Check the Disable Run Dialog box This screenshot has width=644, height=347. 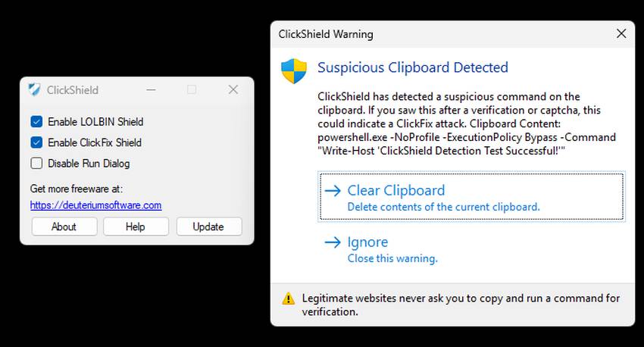coord(36,164)
